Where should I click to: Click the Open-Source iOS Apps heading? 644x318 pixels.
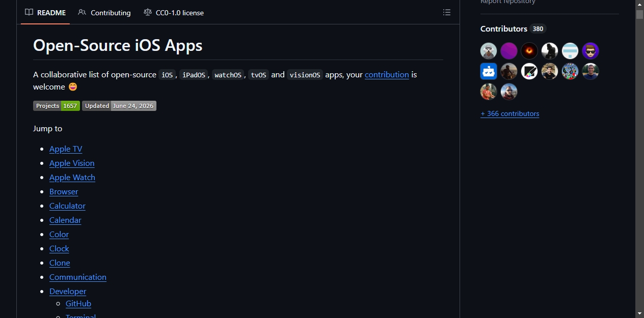pyautogui.click(x=118, y=45)
